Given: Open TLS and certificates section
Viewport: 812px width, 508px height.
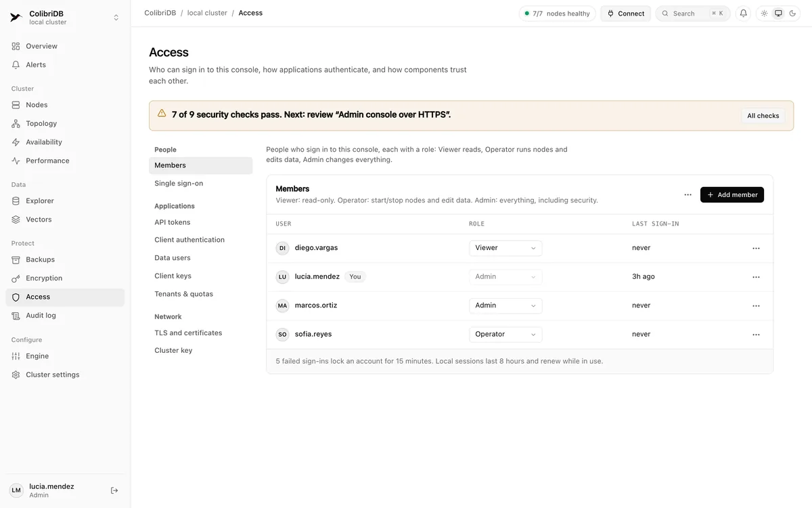Looking at the screenshot, I should [x=200, y=333].
